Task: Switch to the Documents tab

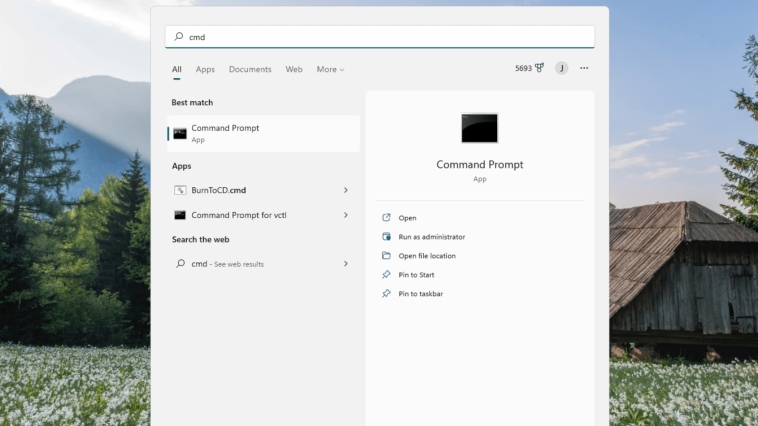Action: (250, 69)
